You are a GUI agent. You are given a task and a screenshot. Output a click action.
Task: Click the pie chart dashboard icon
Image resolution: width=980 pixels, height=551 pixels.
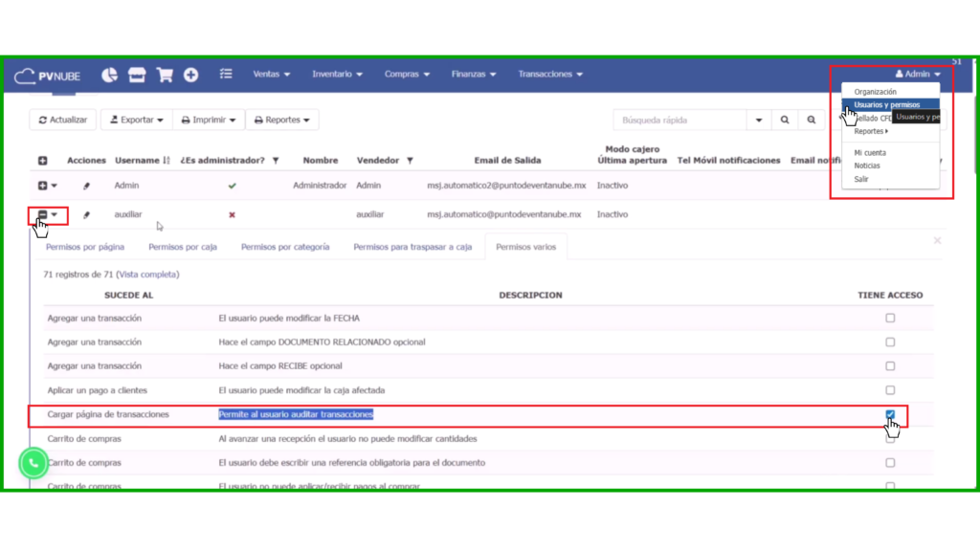[109, 75]
